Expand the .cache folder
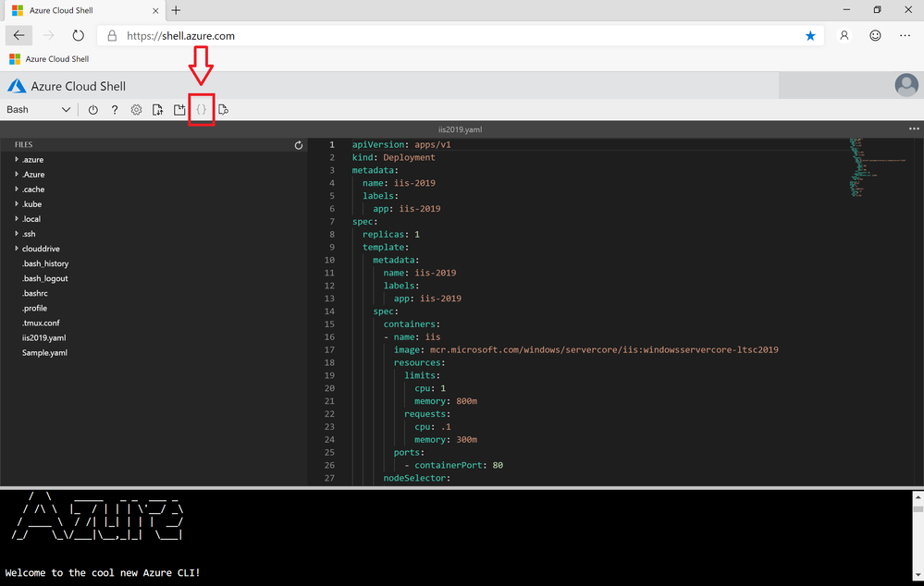 17,189
